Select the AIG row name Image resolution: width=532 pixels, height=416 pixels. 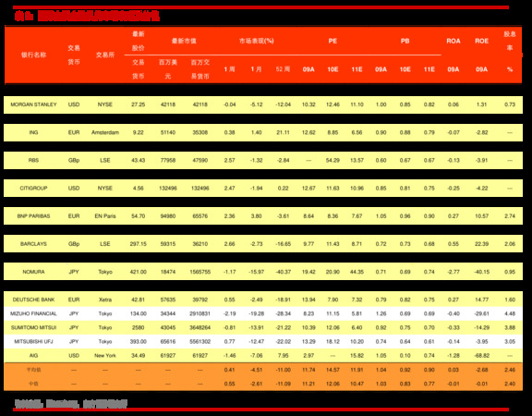click(33, 355)
